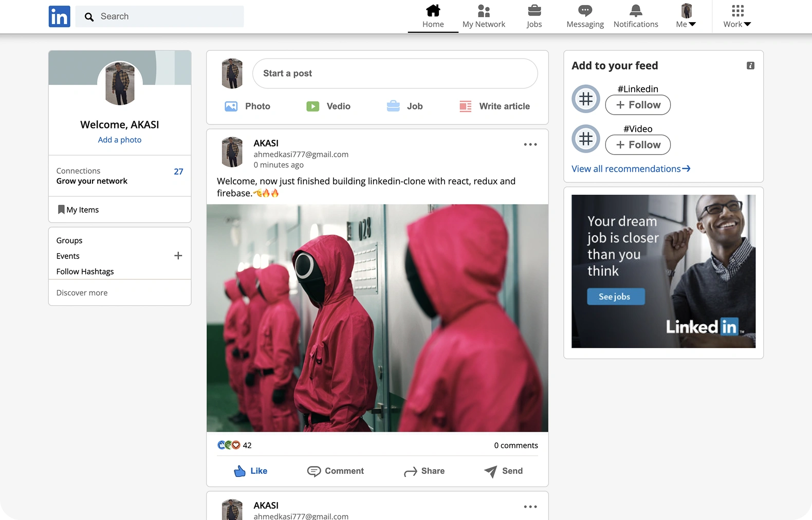Open the three-dots menu on first post
This screenshot has width=812, height=520.
coord(530,144)
